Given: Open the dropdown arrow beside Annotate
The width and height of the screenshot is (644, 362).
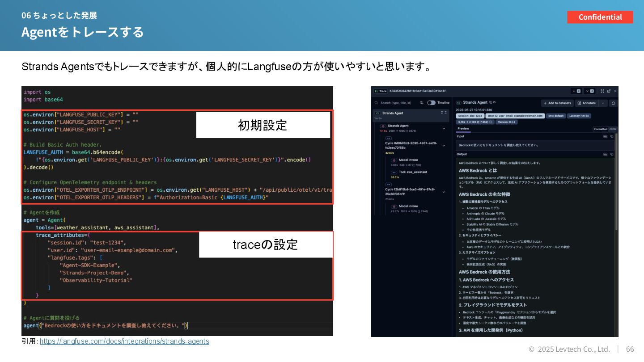Looking at the screenshot, I should (603, 103).
